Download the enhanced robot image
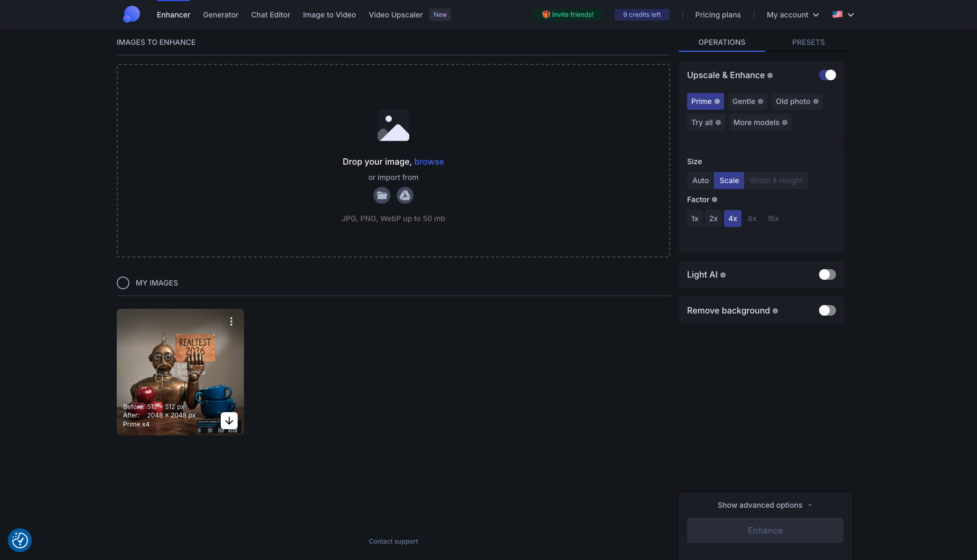This screenshot has width=977, height=560. tap(229, 421)
